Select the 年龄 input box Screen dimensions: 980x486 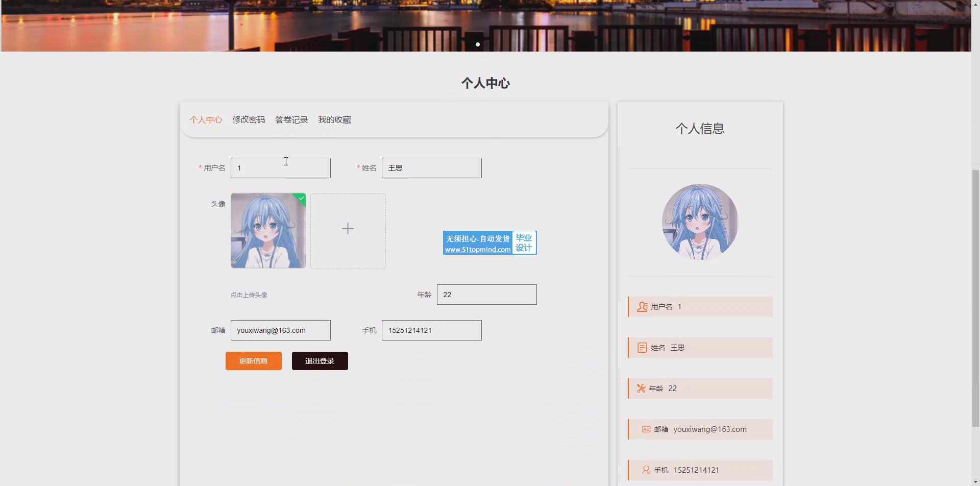pyautogui.click(x=486, y=295)
